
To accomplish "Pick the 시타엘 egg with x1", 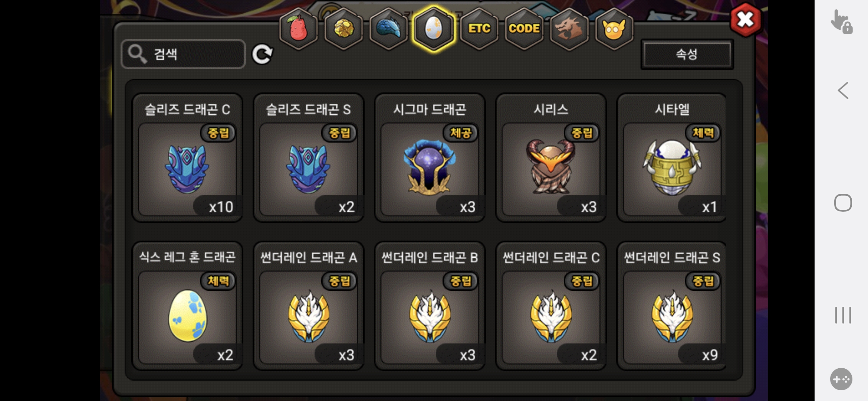I will click(672, 157).
